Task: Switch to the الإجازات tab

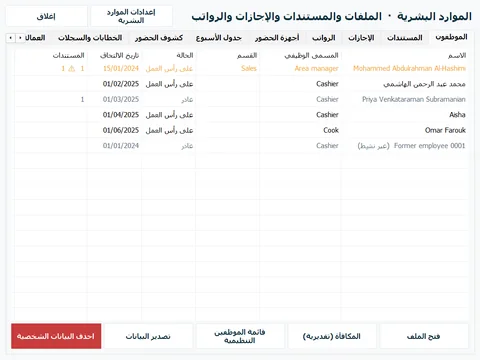Action: click(361, 38)
